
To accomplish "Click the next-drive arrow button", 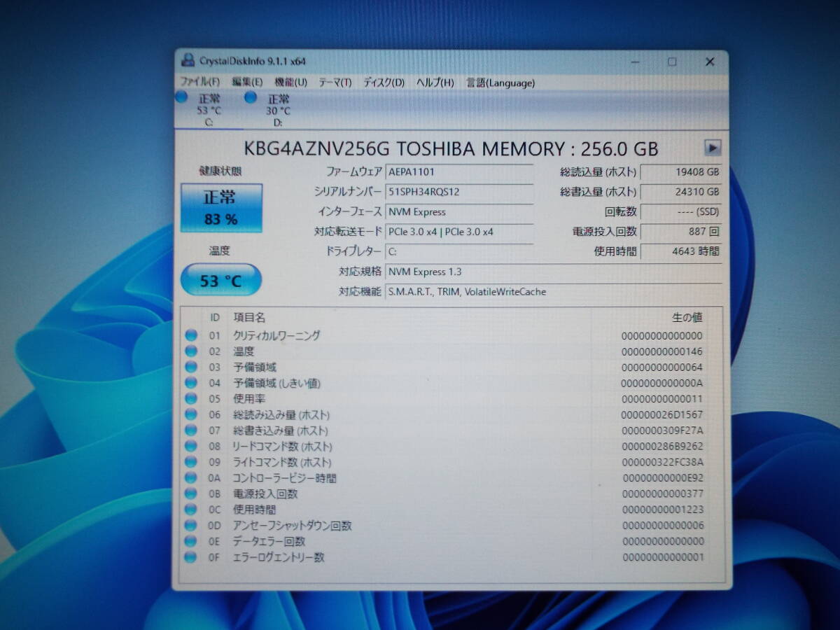I will click(x=713, y=148).
